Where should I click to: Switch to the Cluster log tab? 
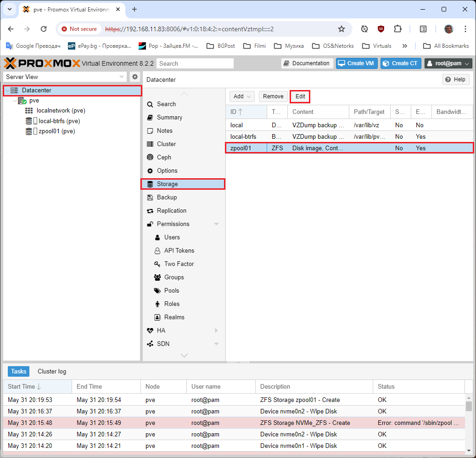(x=52, y=372)
